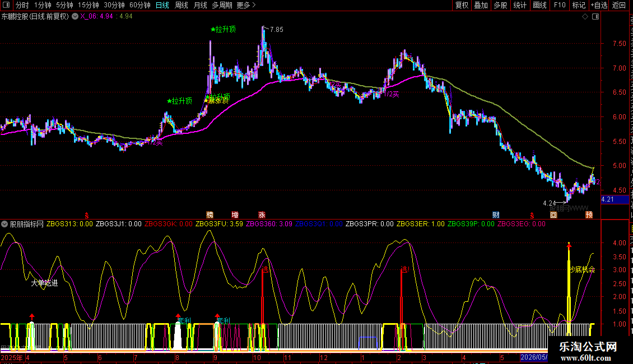Expand main chart indicator dropdown arrow
Viewport: 633px width, 364px height.
click(75, 16)
